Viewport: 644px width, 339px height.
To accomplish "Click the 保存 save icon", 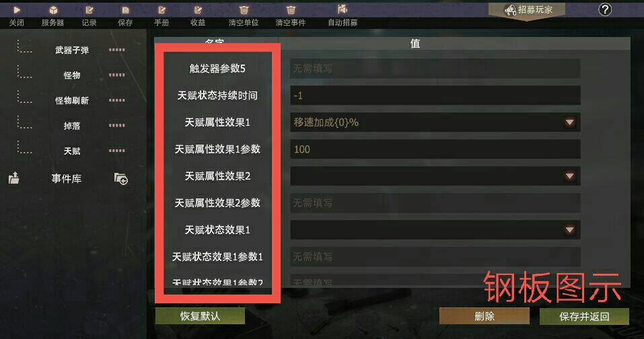I will 125,10.
